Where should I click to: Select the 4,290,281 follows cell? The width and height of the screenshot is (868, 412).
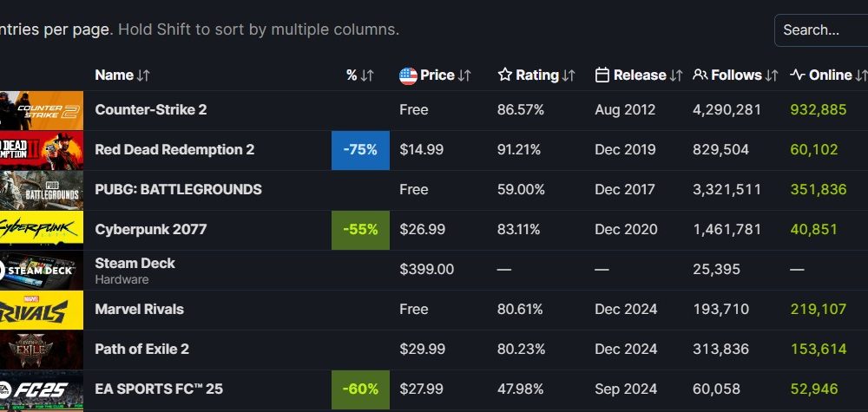727,109
